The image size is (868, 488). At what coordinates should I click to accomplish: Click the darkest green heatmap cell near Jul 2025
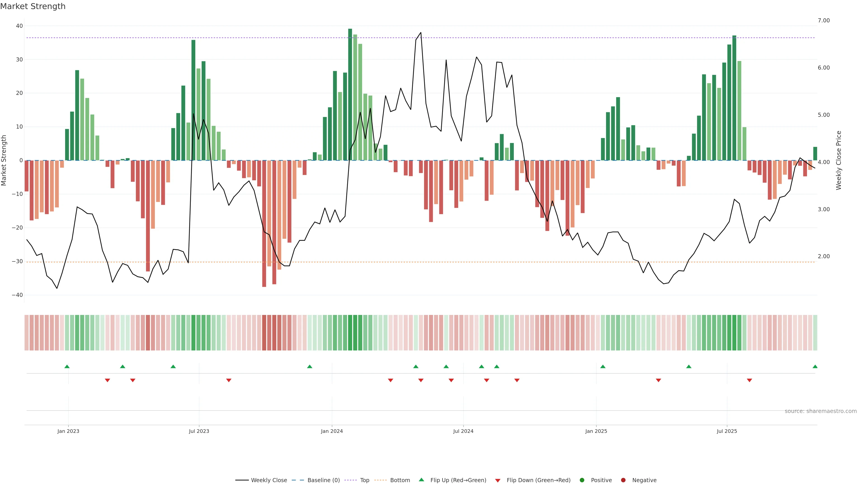[734, 333]
